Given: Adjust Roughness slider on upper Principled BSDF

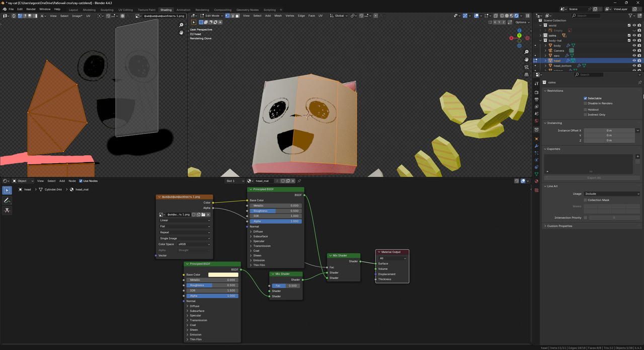Looking at the screenshot, I should pos(276,211).
